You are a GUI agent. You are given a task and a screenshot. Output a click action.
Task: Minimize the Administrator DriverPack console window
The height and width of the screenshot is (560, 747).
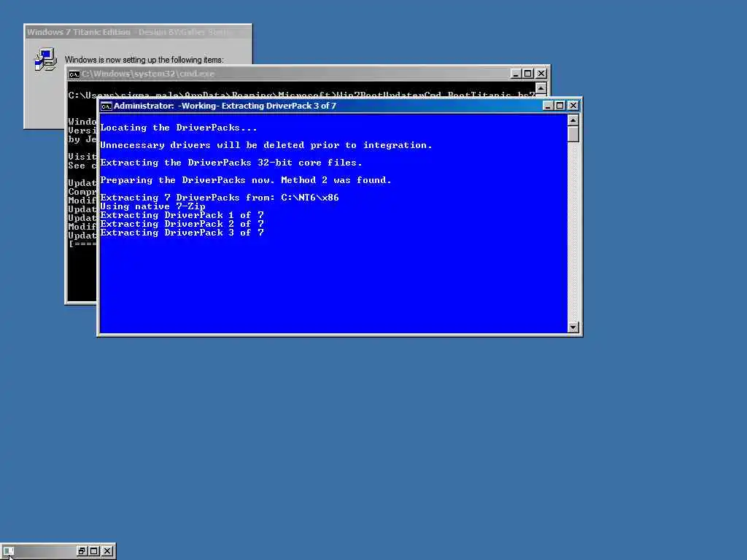click(548, 106)
